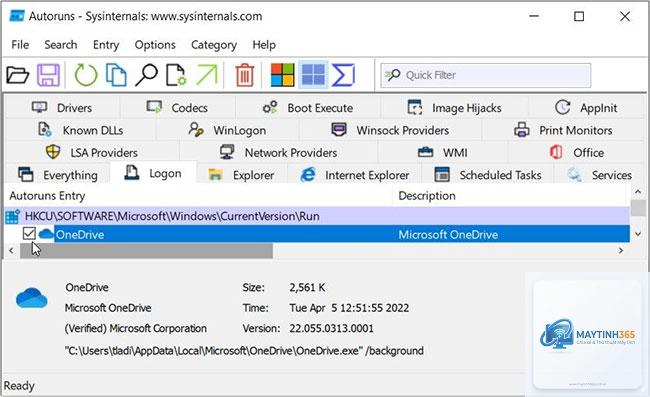Open the File menu
This screenshot has width=650, height=397.
click(20, 45)
